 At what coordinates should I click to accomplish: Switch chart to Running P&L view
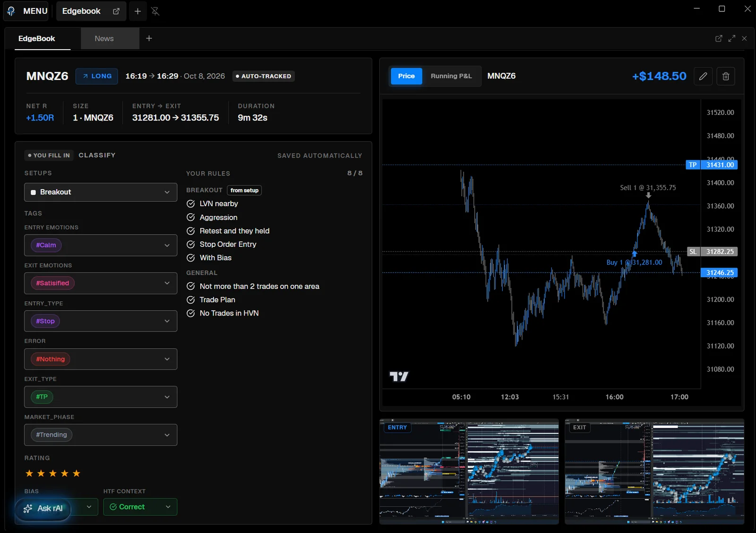[451, 76]
